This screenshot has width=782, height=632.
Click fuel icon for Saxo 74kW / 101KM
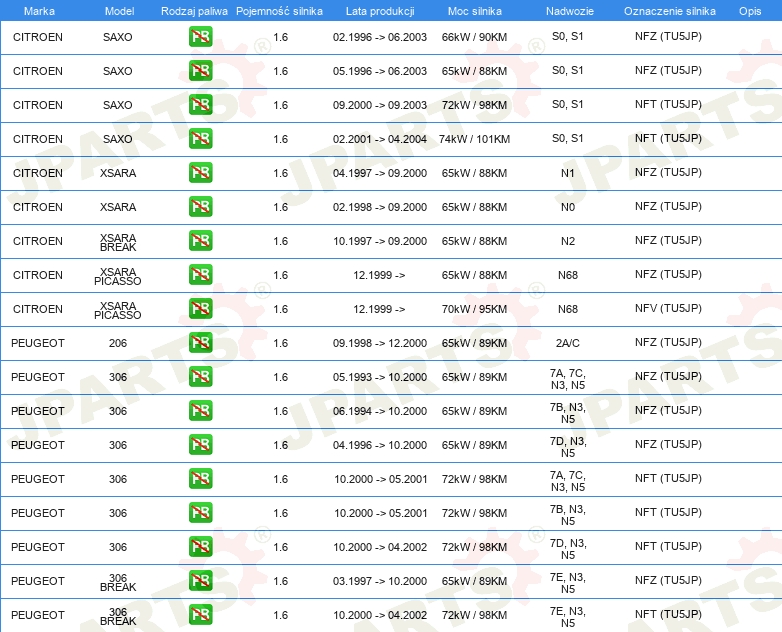[200, 139]
